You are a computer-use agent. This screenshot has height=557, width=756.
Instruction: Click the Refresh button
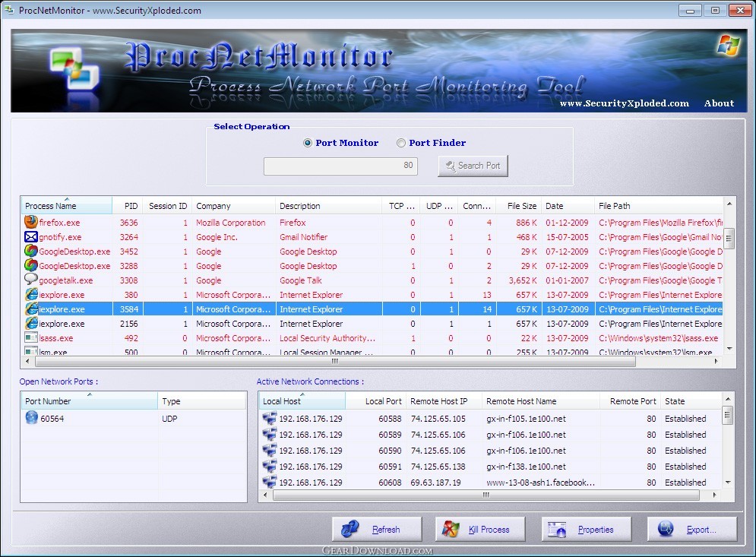coord(377,530)
